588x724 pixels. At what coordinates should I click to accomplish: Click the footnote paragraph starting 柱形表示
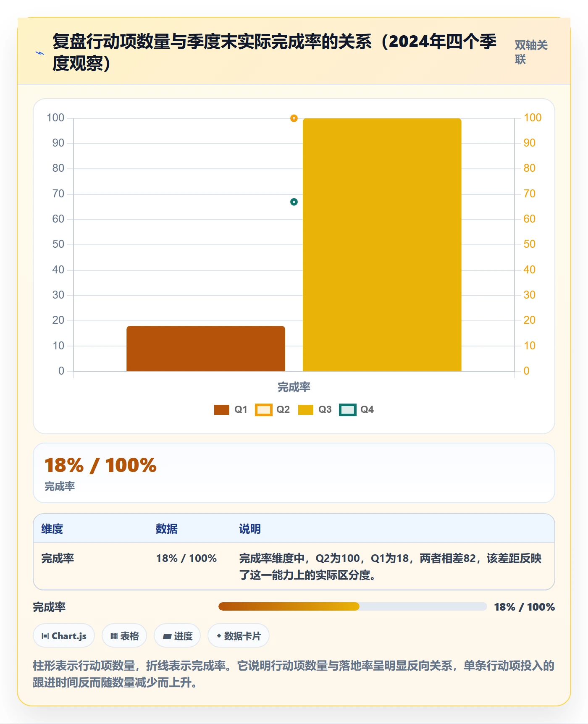294,674
